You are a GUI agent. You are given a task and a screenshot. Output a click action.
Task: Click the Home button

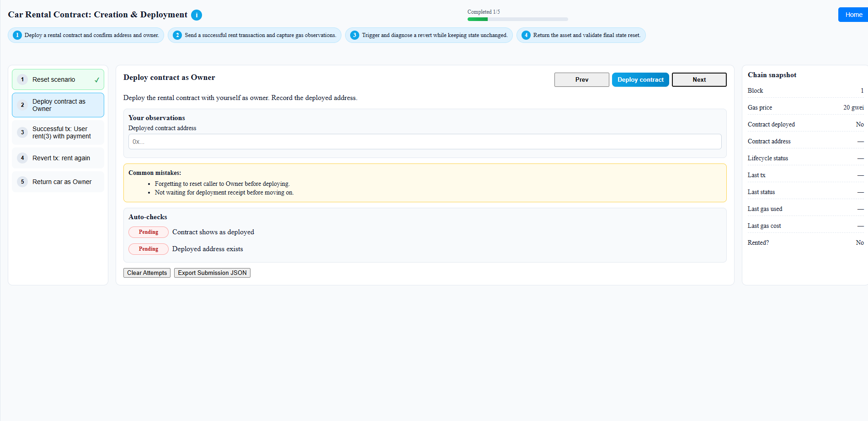pyautogui.click(x=853, y=15)
